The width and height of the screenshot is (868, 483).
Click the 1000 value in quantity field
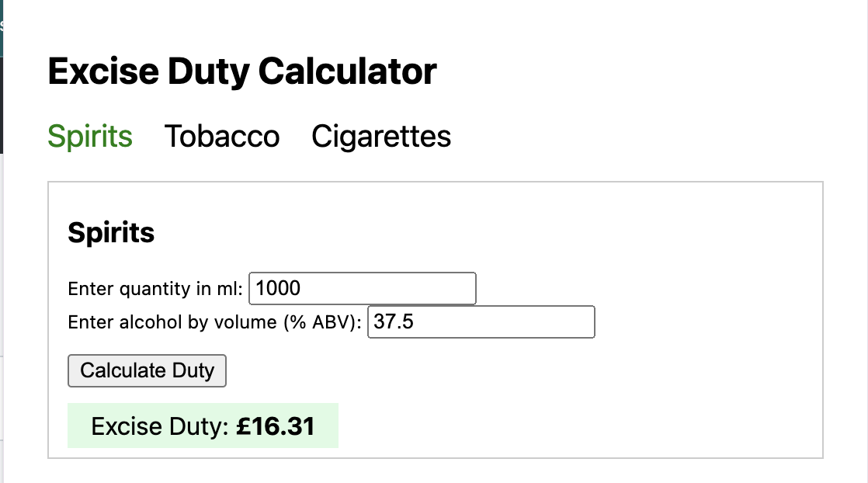(278, 289)
